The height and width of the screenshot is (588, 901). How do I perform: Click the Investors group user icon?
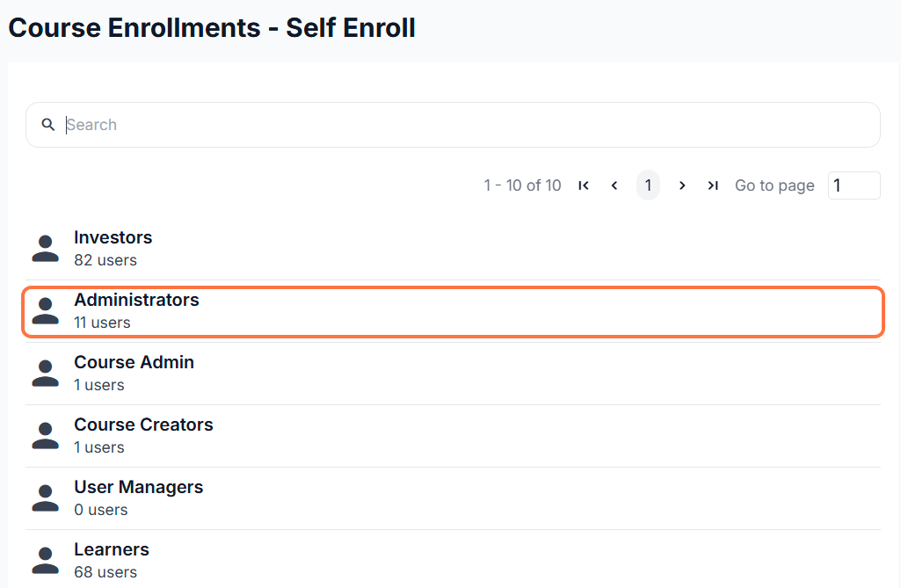point(45,249)
